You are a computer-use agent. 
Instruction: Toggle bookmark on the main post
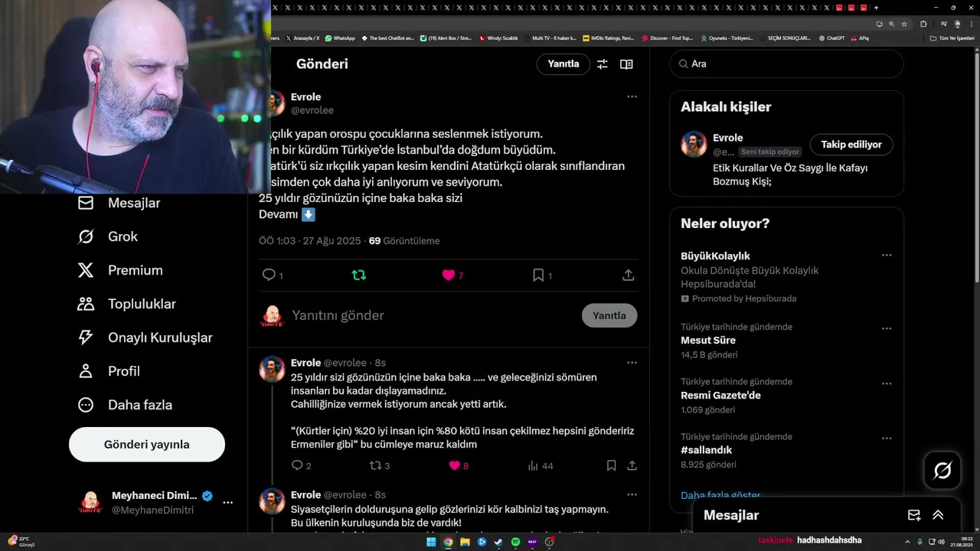click(x=538, y=275)
